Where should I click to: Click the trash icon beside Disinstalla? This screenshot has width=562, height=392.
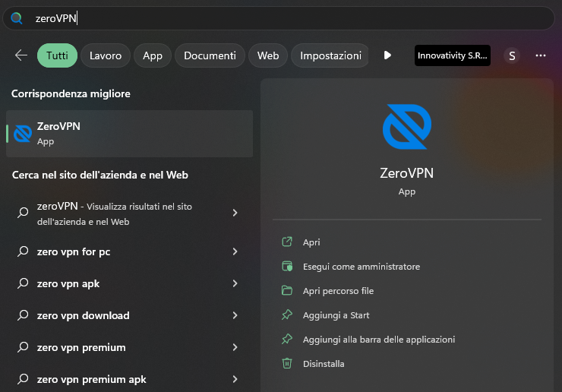pyautogui.click(x=287, y=363)
